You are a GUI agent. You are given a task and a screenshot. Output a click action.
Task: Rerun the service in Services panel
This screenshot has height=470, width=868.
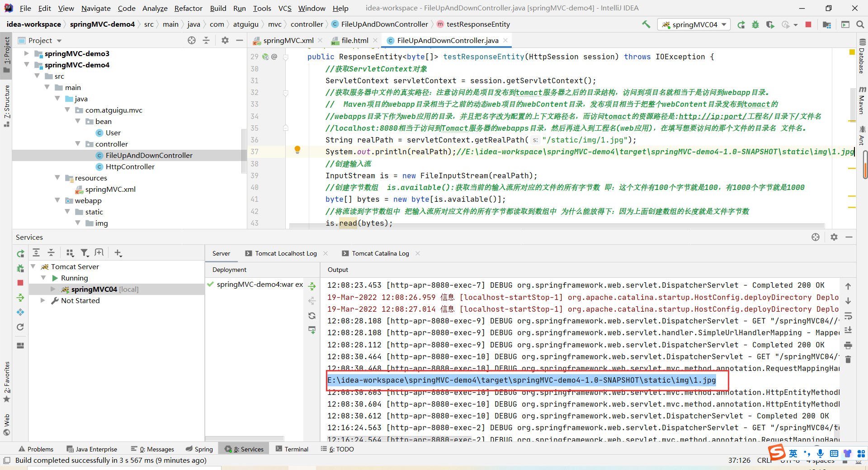click(20, 254)
